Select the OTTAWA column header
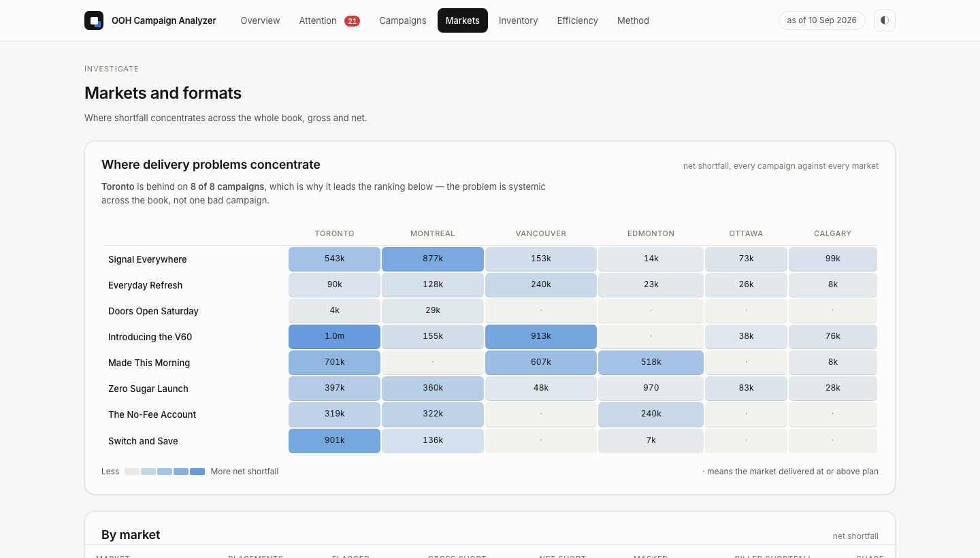980x558 pixels. pos(746,233)
